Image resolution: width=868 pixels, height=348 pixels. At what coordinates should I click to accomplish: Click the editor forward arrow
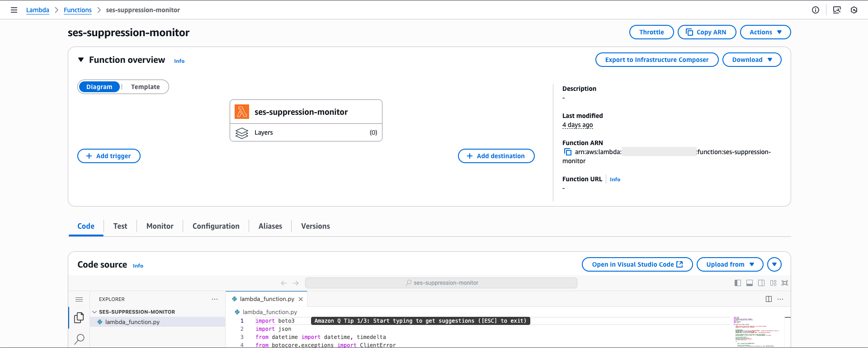coord(296,283)
